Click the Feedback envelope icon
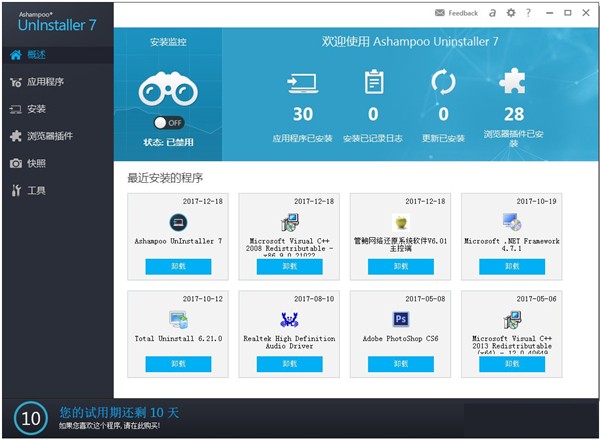The width and height of the screenshot is (600, 440). pos(440,13)
